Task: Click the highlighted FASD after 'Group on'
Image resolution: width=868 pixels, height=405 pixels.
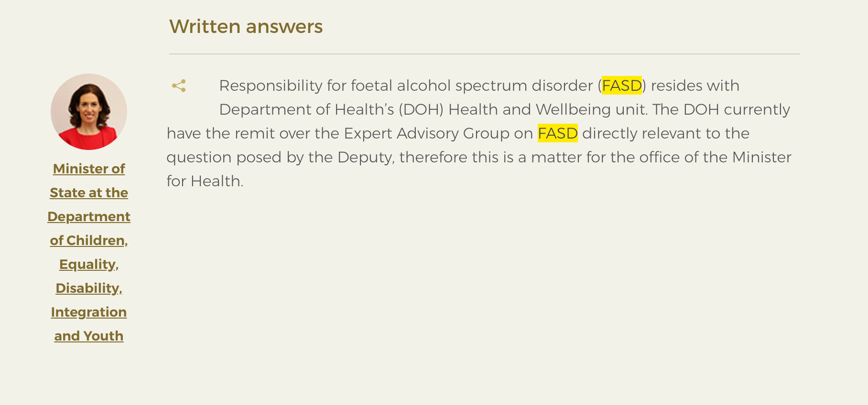Action: pyautogui.click(x=558, y=133)
